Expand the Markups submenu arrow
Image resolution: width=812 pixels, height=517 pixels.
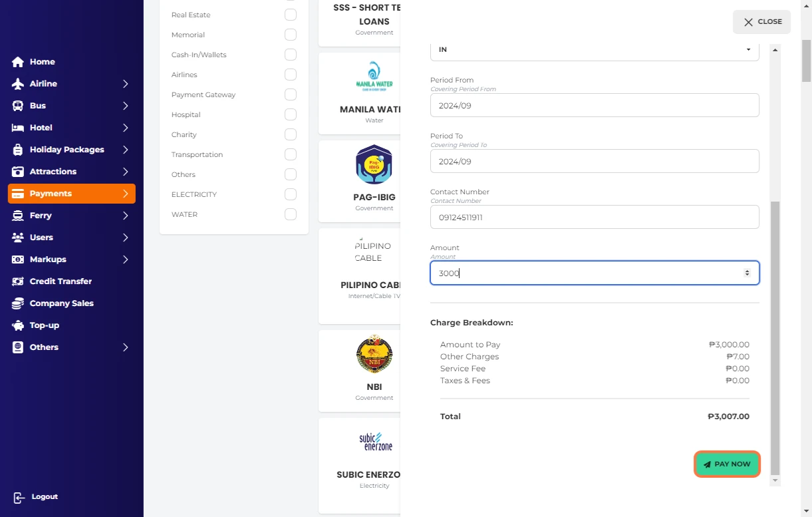point(125,259)
